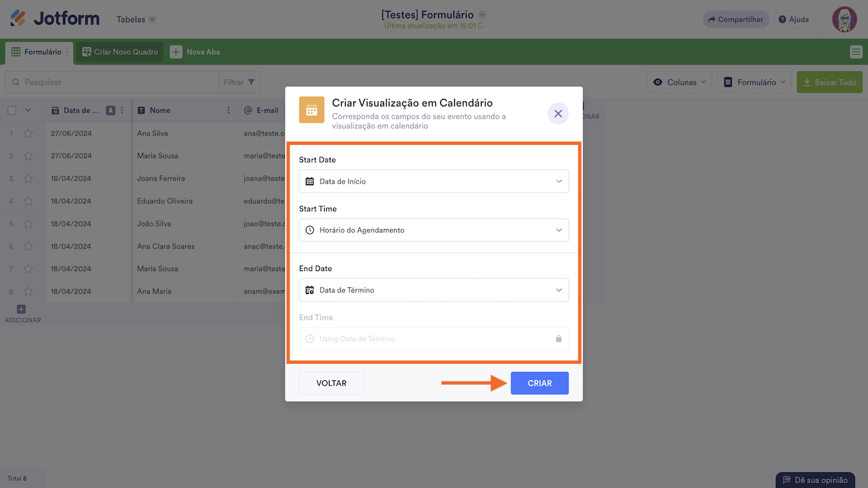The width and height of the screenshot is (868, 488).
Task: Click the Criar button
Action: click(539, 383)
